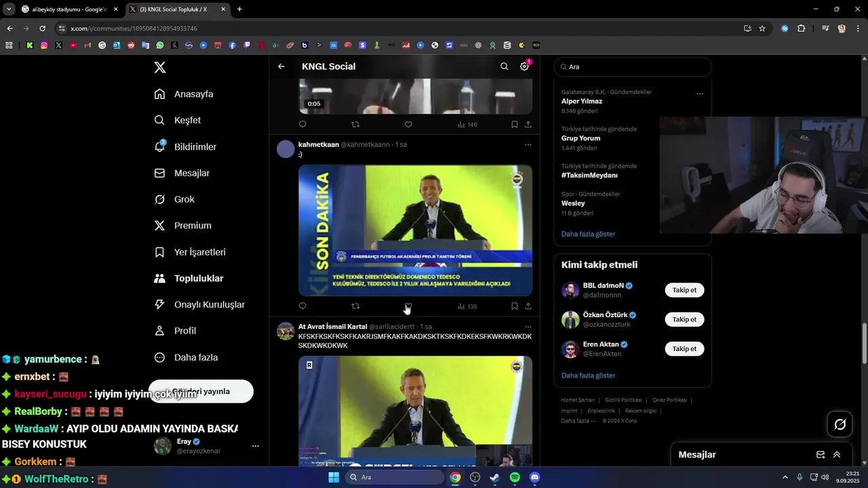868x488 pixels.
Task: Follow Eren Aktan
Action: tap(684, 348)
